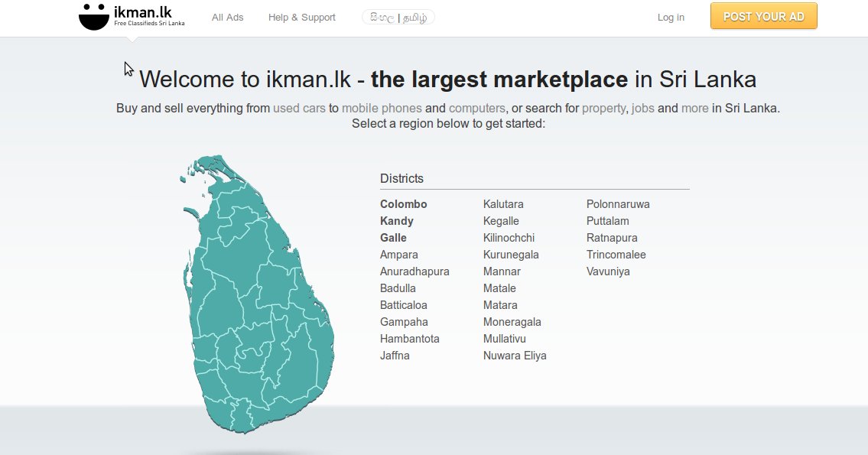Choose Ampara from the districts list

[x=399, y=255]
